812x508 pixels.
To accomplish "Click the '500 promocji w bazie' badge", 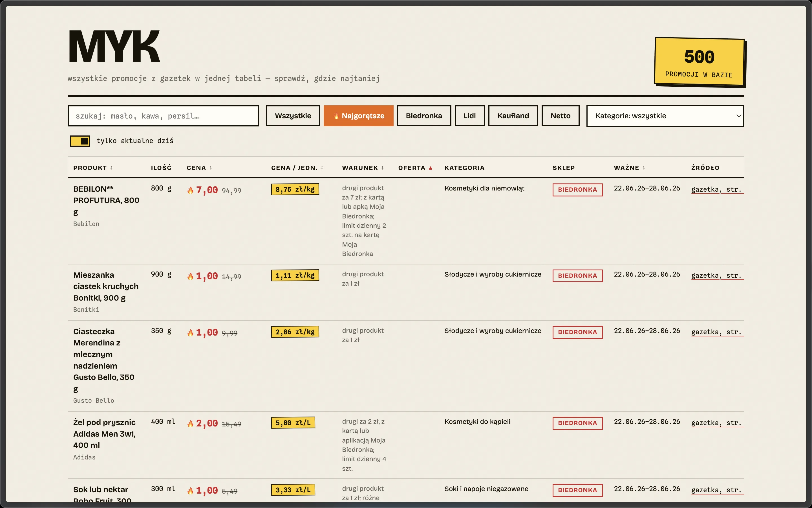I will [x=700, y=62].
